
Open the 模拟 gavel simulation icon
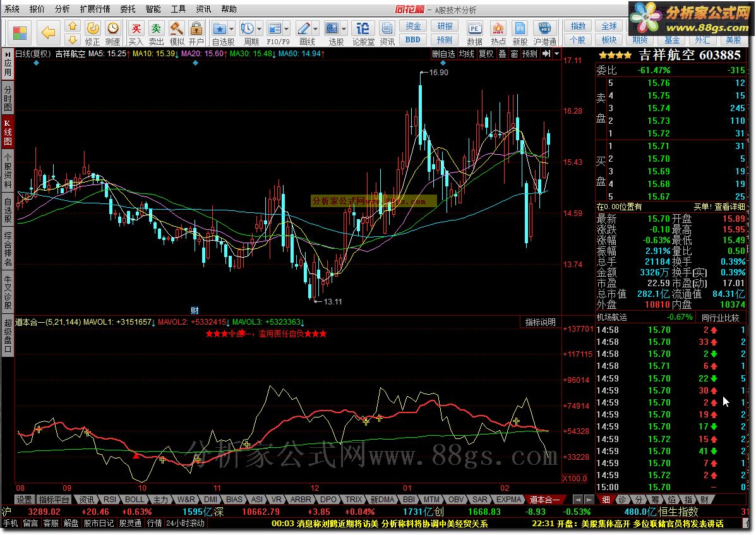tap(177, 33)
